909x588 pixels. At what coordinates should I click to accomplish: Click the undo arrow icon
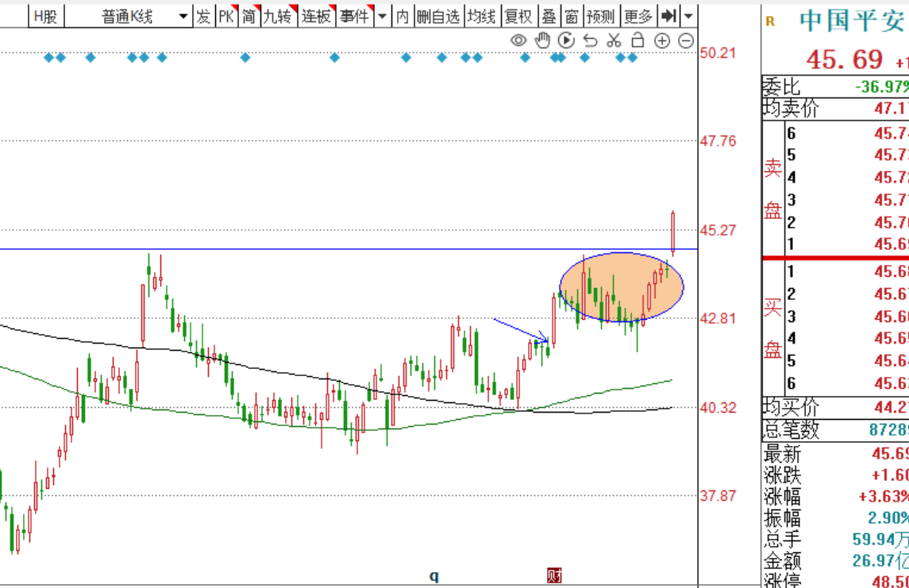590,40
